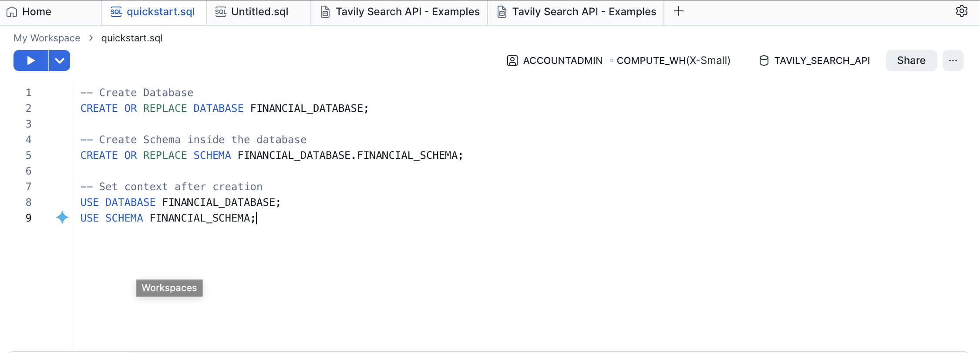
Task: Open the first Tavily Search API - Examples tab
Action: coord(407,12)
